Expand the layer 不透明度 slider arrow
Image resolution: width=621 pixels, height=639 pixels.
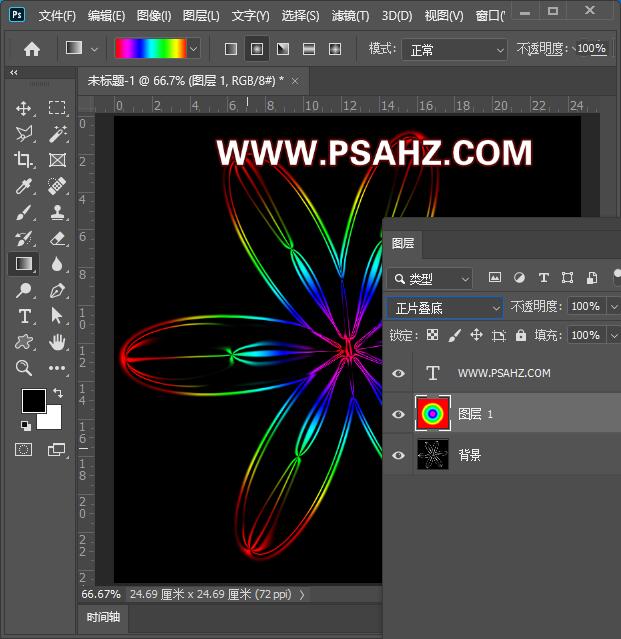[x=614, y=306]
